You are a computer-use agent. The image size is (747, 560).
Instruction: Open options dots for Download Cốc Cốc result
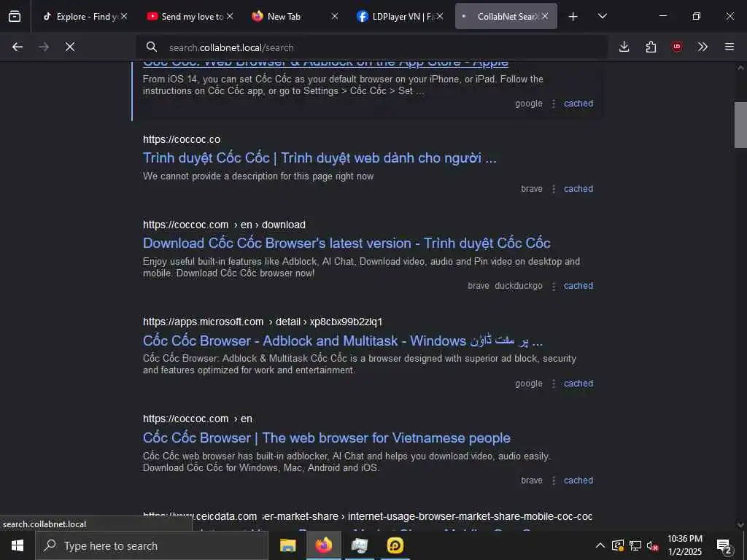click(554, 286)
